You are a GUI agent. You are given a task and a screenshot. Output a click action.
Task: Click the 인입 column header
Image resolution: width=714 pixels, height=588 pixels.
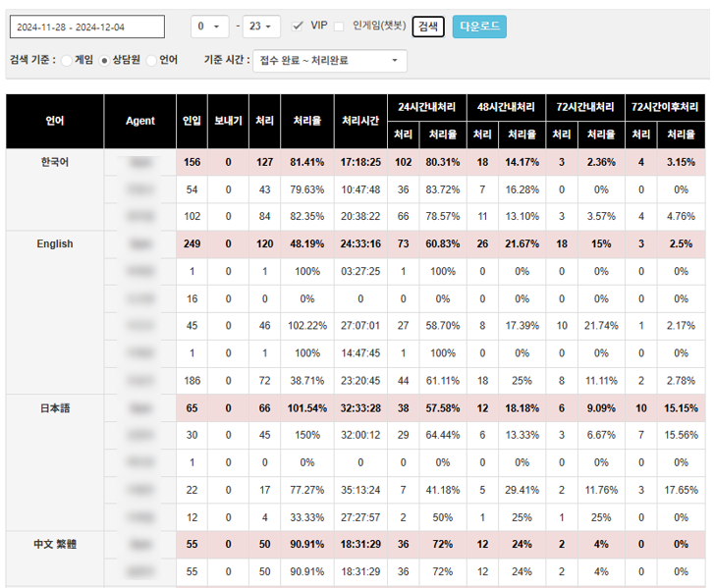click(192, 122)
